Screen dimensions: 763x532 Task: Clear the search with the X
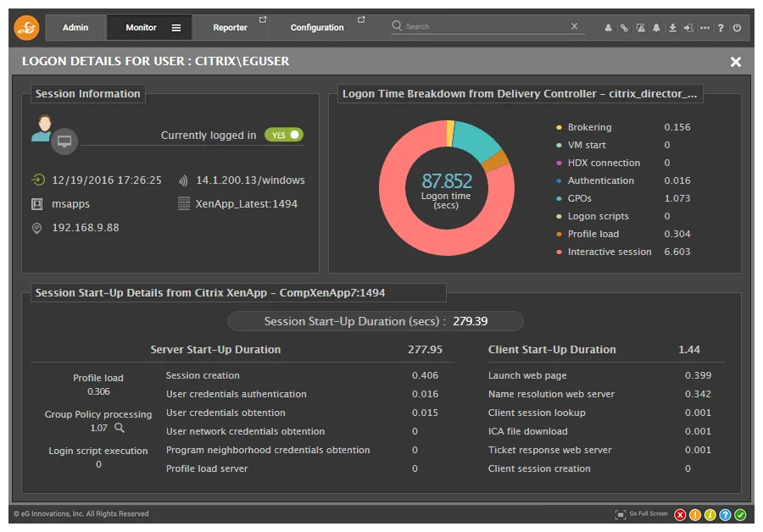[x=575, y=26]
